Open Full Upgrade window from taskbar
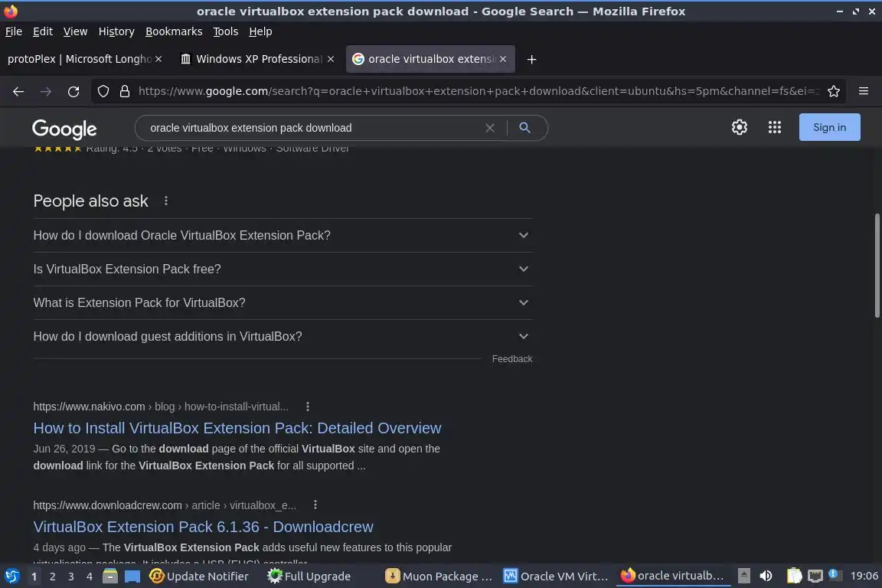Screen dimensions: 882x588 point(309,577)
